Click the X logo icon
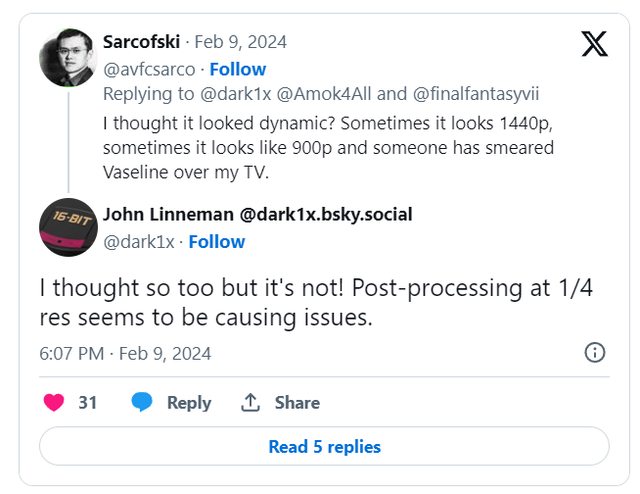The height and width of the screenshot is (494, 640). pos(594,44)
